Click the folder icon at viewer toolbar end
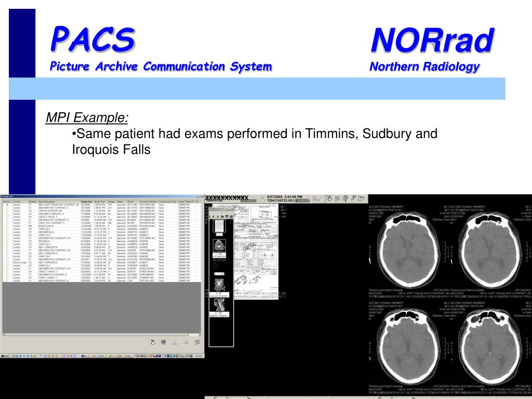The height and width of the screenshot is (399, 532). (x=362, y=199)
